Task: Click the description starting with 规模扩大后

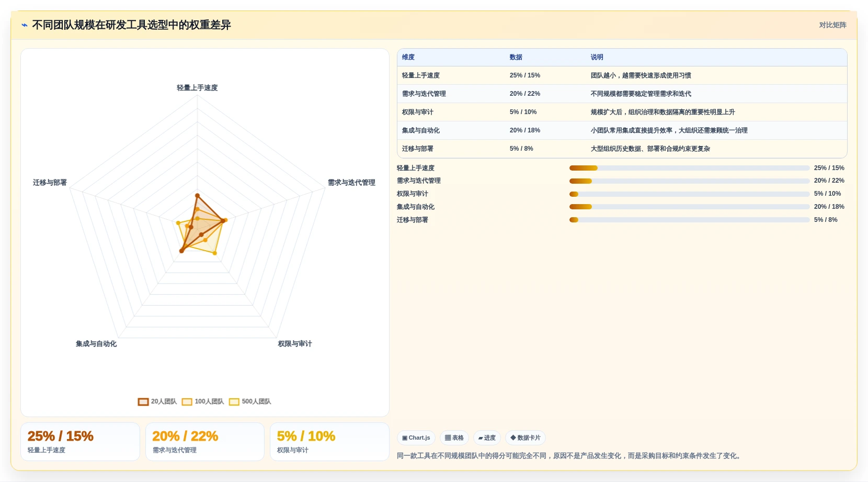Action: tap(663, 112)
